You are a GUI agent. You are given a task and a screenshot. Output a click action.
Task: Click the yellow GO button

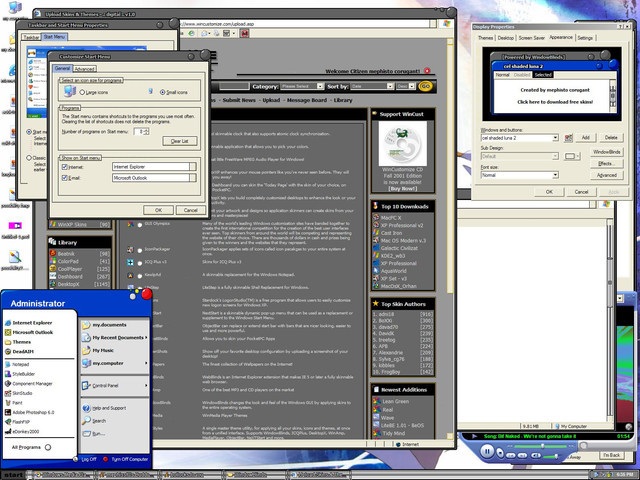click(x=425, y=86)
